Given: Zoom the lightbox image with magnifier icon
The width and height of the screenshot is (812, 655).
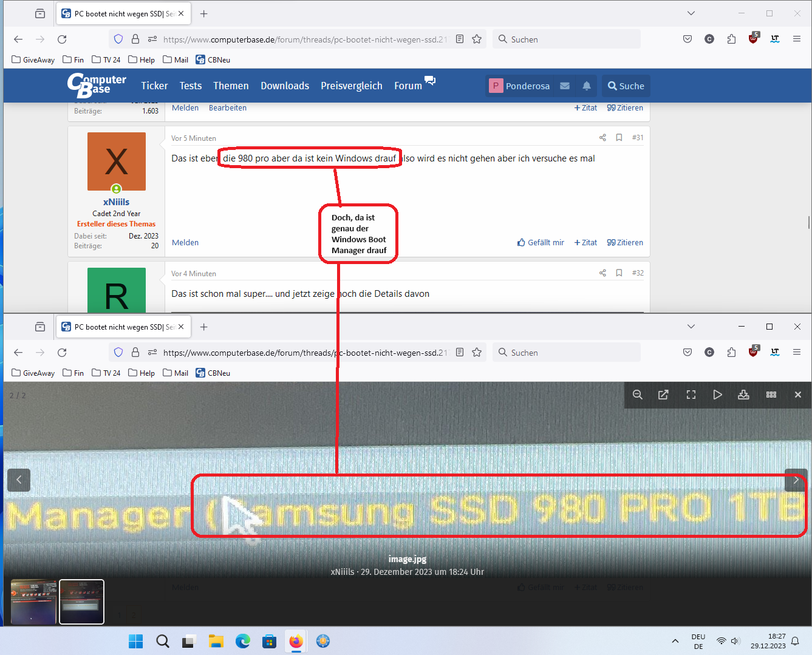Looking at the screenshot, I should pos(638,395).
